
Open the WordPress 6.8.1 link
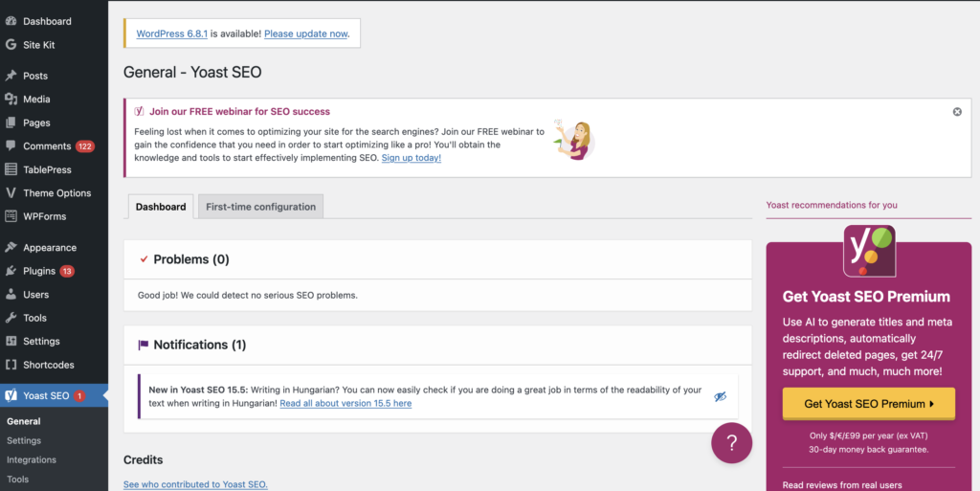click(x=172, y=33)
